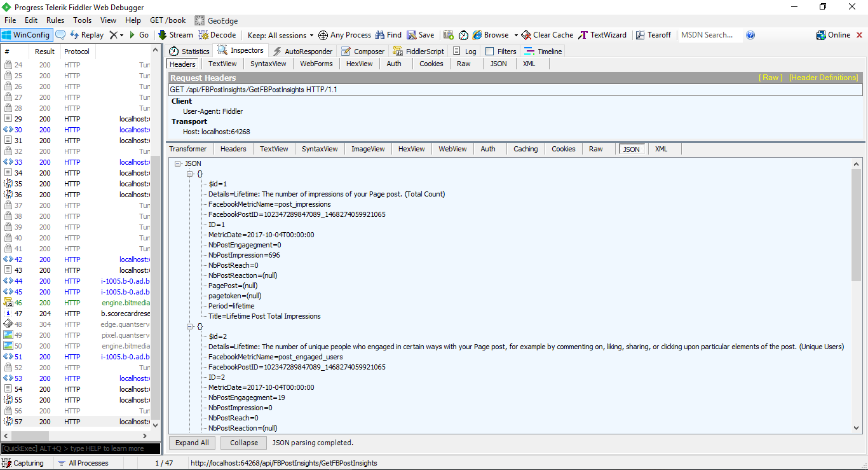Image resolution: width=868 pixels, height=470 pixels.
Task: Open the FiddlerScript tab
Action: pyautogui.click(x=419, y=51)
